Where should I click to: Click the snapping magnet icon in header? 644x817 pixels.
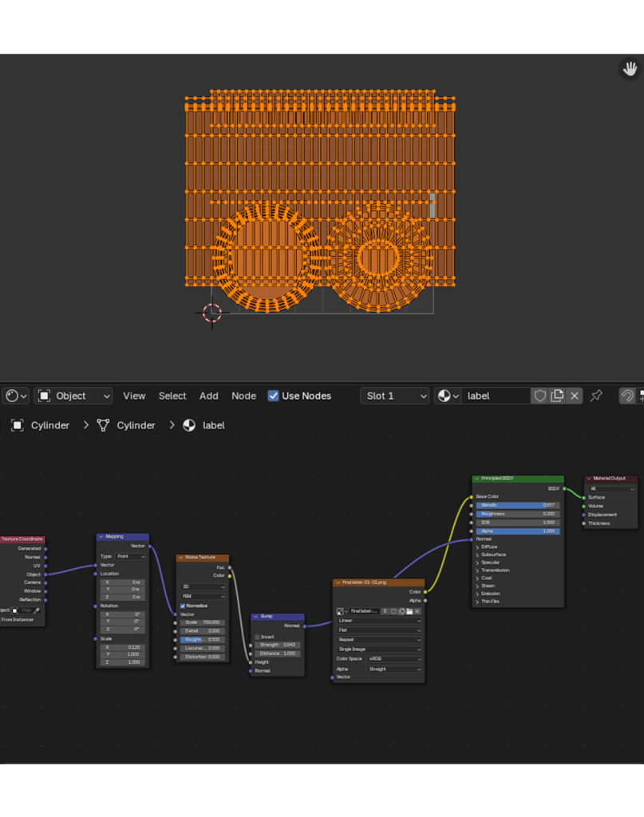(627, 396)
